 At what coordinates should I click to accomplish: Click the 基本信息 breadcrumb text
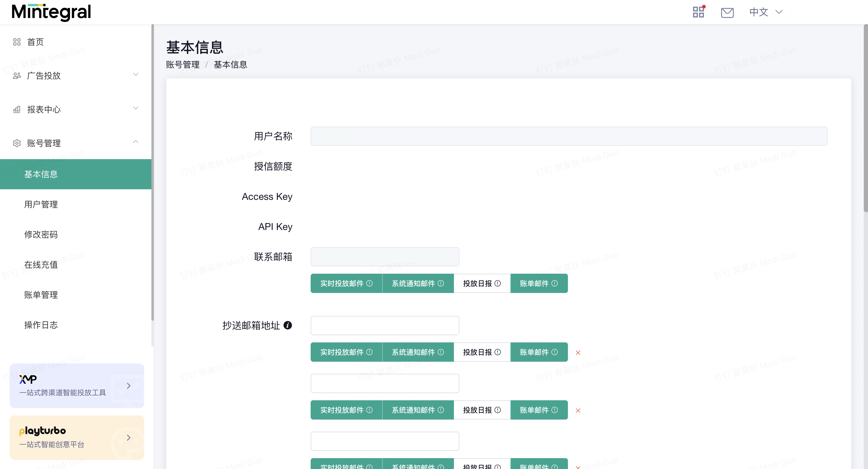[230, 64]
